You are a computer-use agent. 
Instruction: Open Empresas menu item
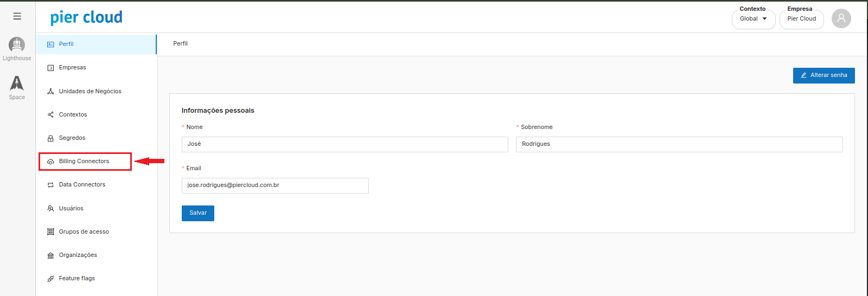pos(72,68)
